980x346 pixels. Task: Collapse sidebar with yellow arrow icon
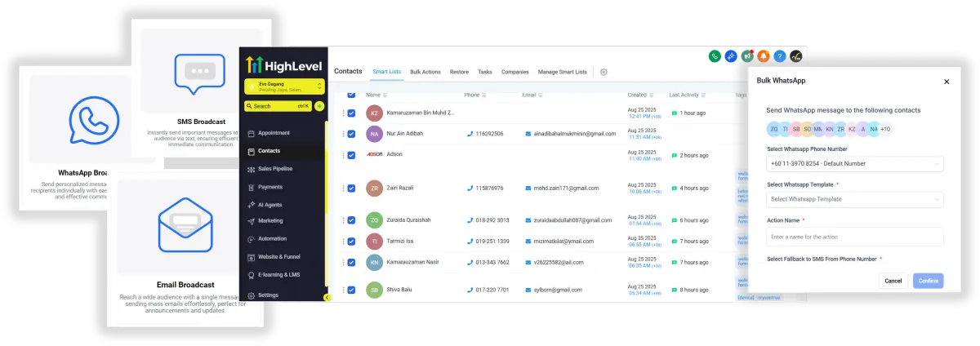[x=327, y=298]
